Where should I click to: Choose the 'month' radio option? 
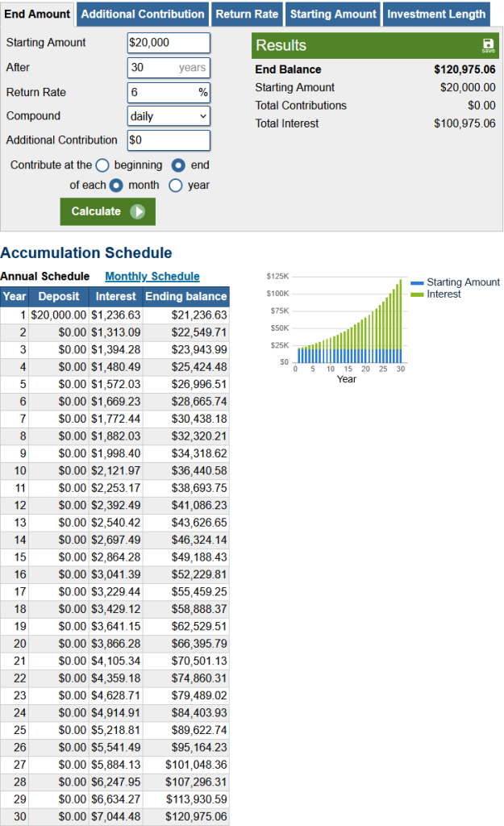pyautogui.click(x=116, y=185)
